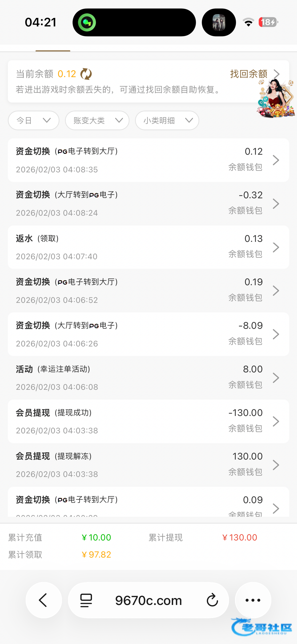Tap the browser back arrow
This screenshot has width=297, height=644.
[43, 600]
